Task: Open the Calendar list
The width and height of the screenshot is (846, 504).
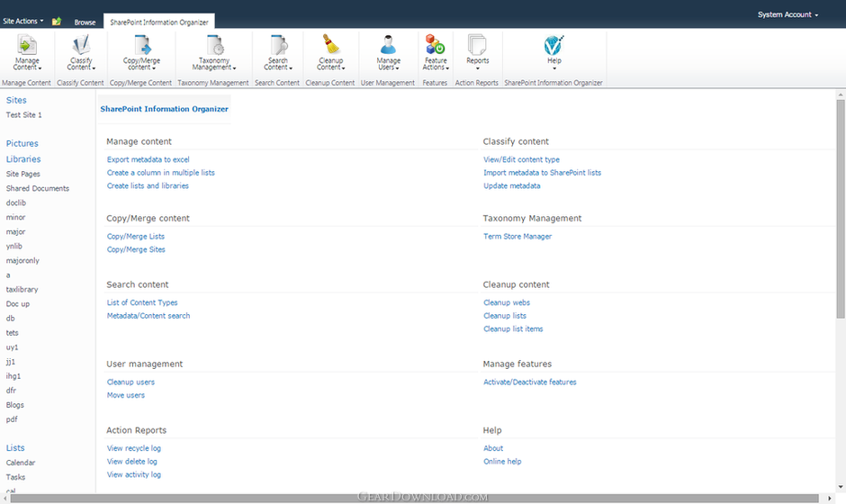Action: (21, 463)
